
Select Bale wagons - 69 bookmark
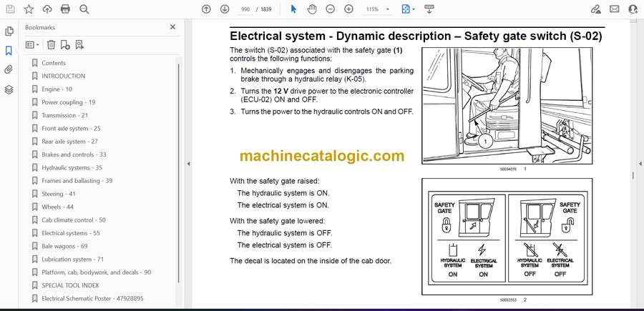(64, 246)
